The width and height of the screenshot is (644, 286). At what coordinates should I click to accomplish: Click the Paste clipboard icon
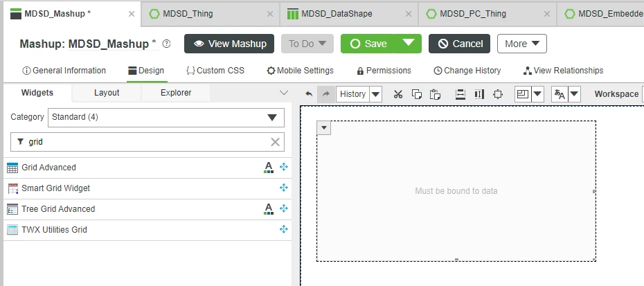pos(435,94)
